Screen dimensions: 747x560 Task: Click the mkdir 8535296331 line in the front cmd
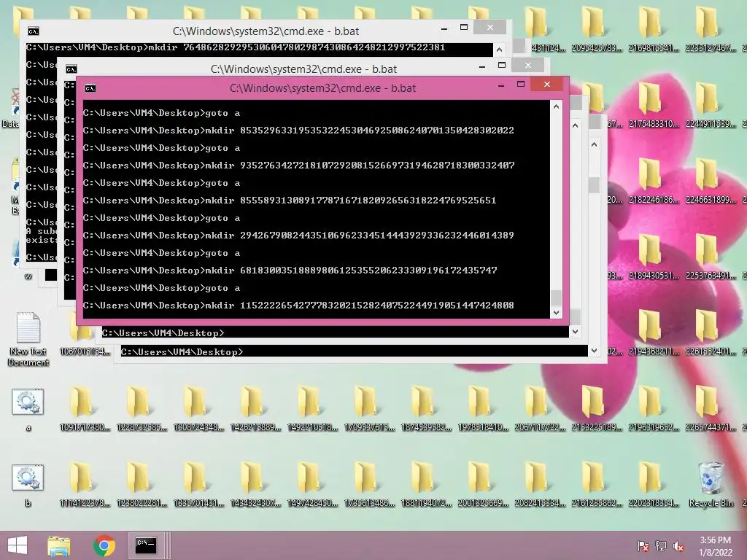click(x=298, y=131)
